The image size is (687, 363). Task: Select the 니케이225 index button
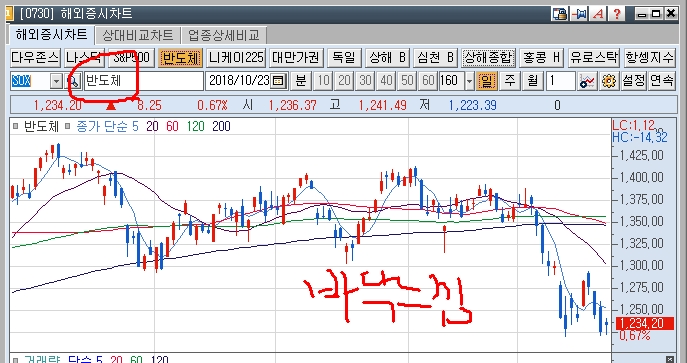coord(236,57)
